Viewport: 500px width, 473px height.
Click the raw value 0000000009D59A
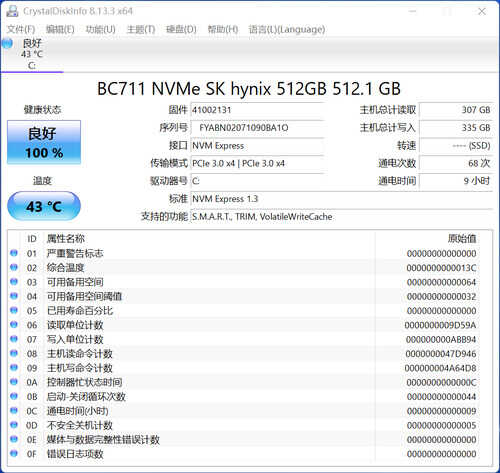point(440,325)
